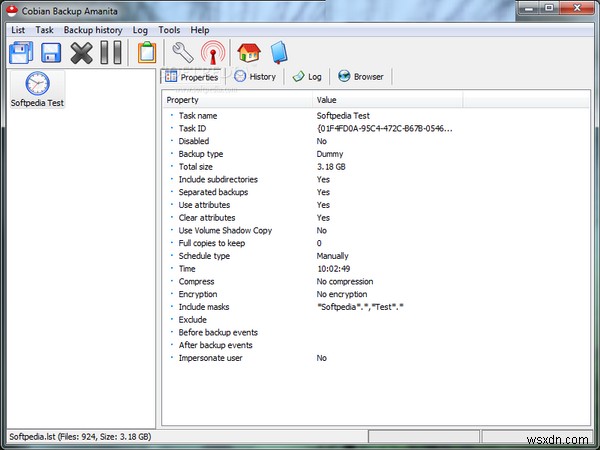600x450 pixels.
Task: Minimize the Cobian Backup window
Action: tap(530, 8)
